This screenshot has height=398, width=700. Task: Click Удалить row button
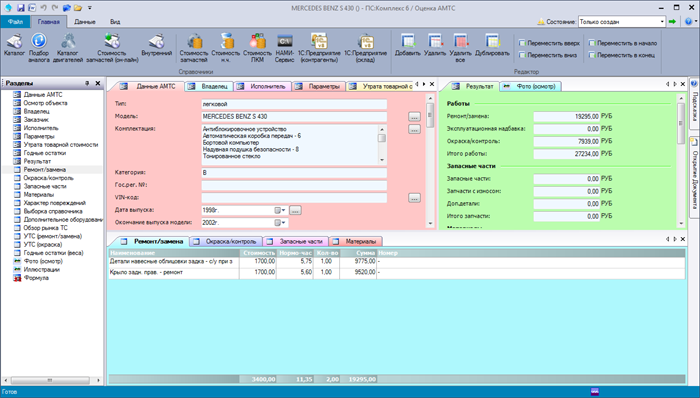coord(435,45)
